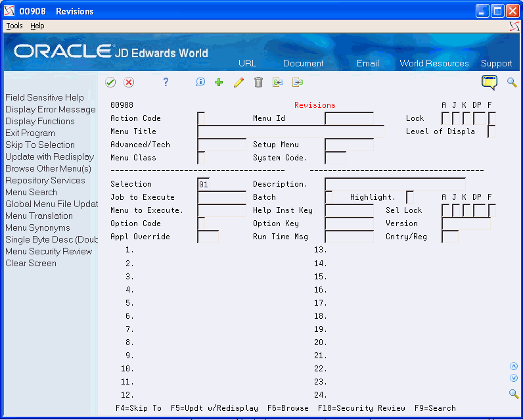Select Menu Translation in sidebar
This screenshot has height=420, width=523.
[x=39, y=216]
